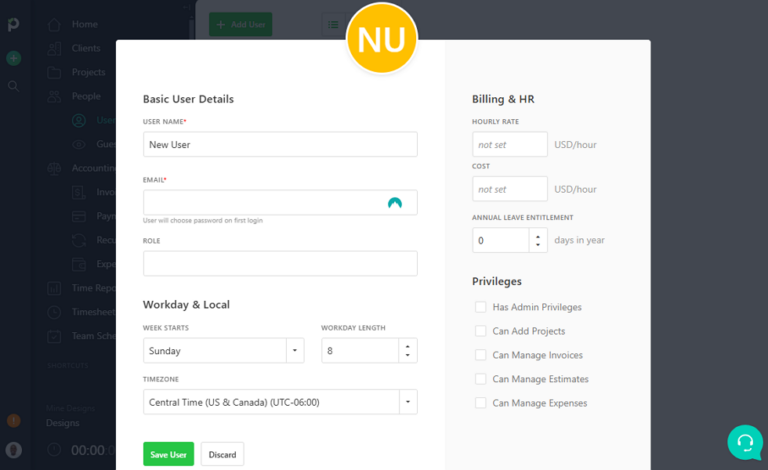Click the green plus quick-add icon
768x470 pixels.
(x=14, y=58)
